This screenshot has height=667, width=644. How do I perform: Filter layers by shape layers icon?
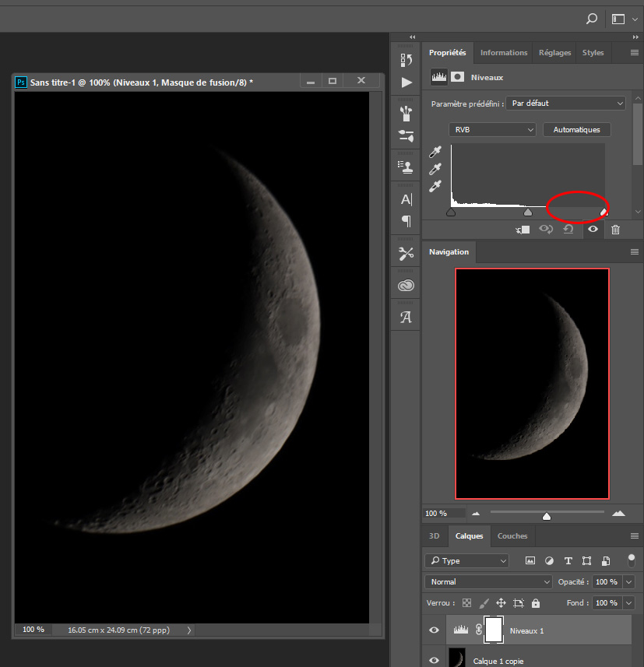pos(586,560)
